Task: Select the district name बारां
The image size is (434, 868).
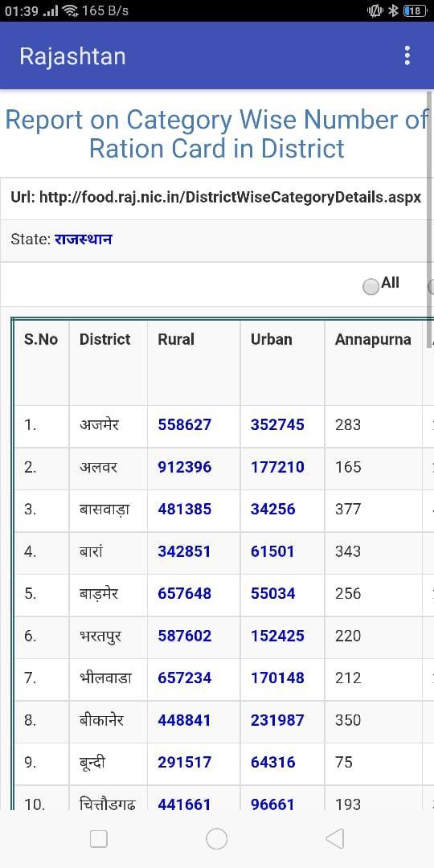Action: tap(92, 551)
